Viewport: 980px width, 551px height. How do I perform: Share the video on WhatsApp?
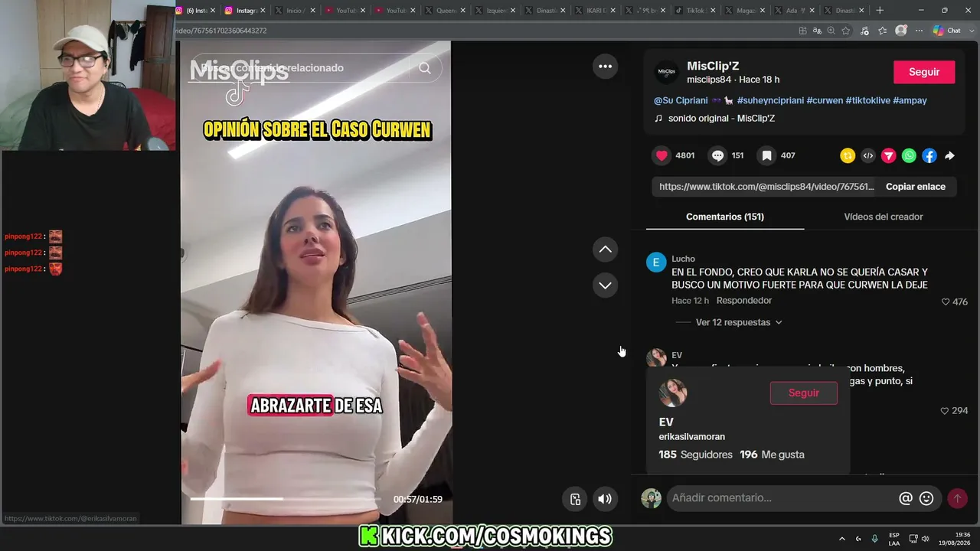tap(909, 155)
